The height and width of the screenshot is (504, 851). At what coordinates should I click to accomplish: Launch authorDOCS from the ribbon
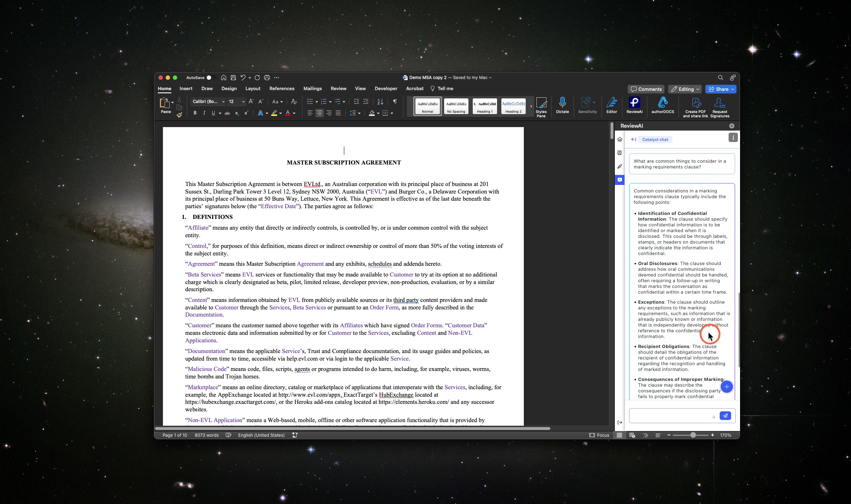[662, 106]
